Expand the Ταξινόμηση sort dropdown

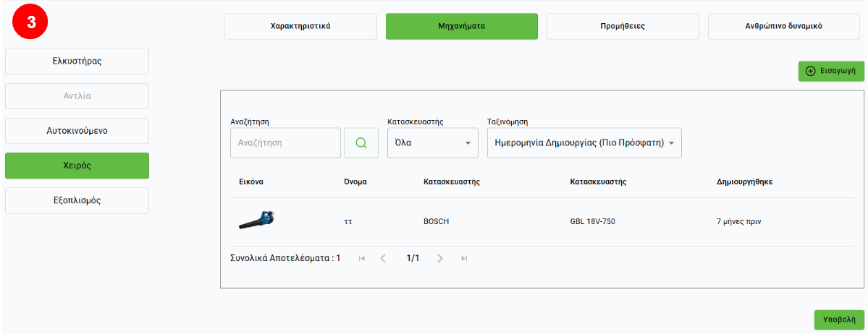click(x=583, y=143)
